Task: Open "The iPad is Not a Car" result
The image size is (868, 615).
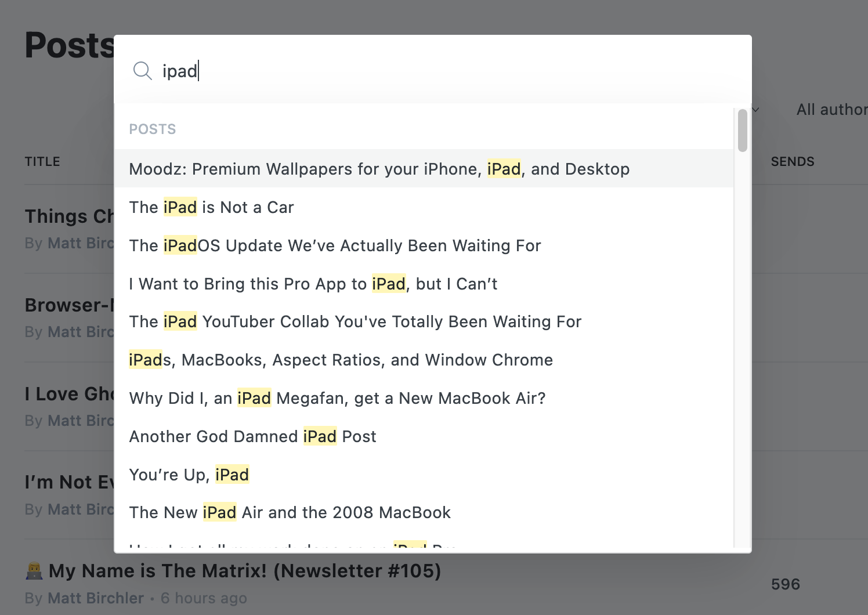Action: 424,207
